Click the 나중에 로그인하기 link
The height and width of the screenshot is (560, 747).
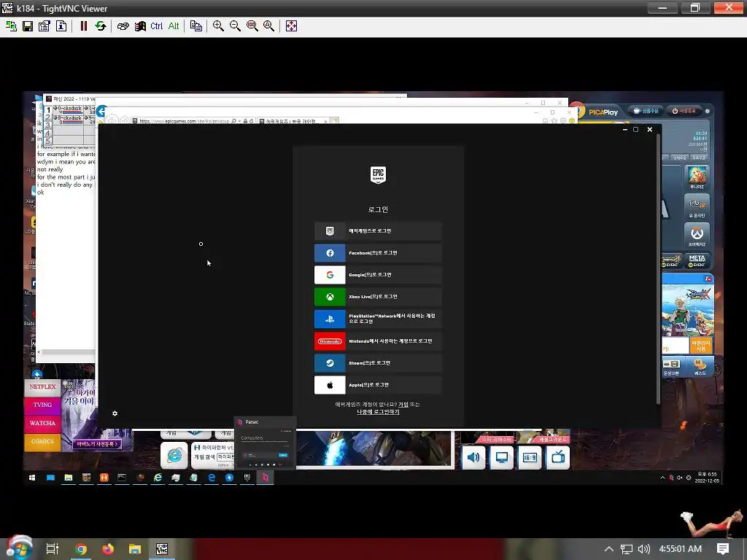click(378, 412)
